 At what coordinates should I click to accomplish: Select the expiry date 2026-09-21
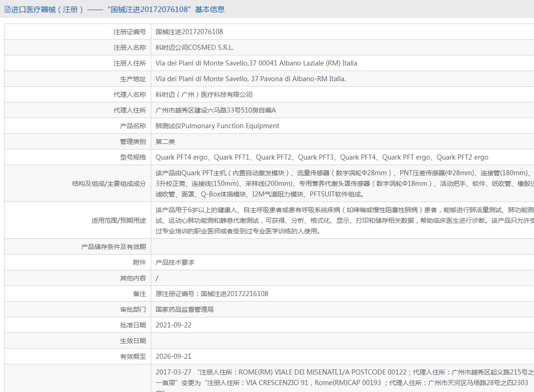point(173,356)
